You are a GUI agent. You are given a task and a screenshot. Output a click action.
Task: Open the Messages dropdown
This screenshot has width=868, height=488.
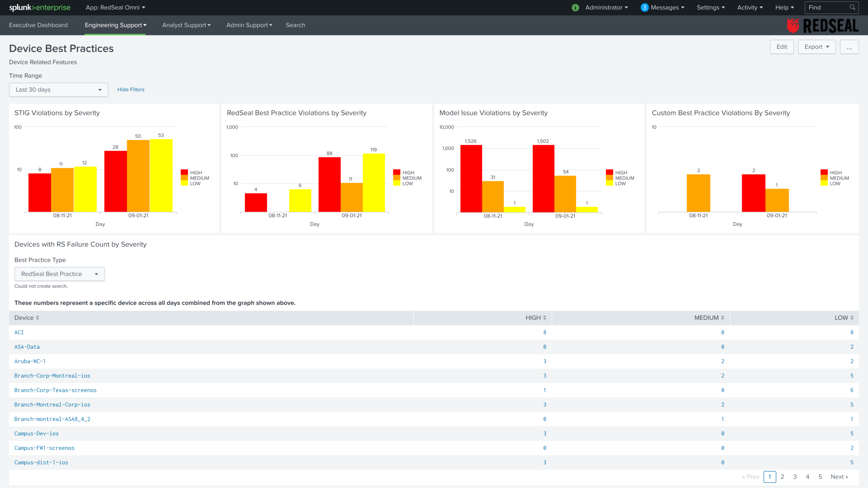(x=668, y=7)
